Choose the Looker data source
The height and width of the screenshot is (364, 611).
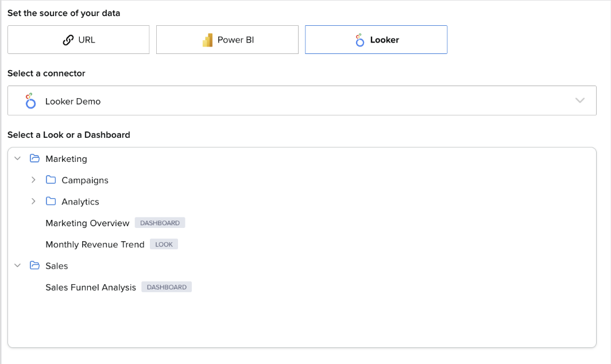click(376, 40)
